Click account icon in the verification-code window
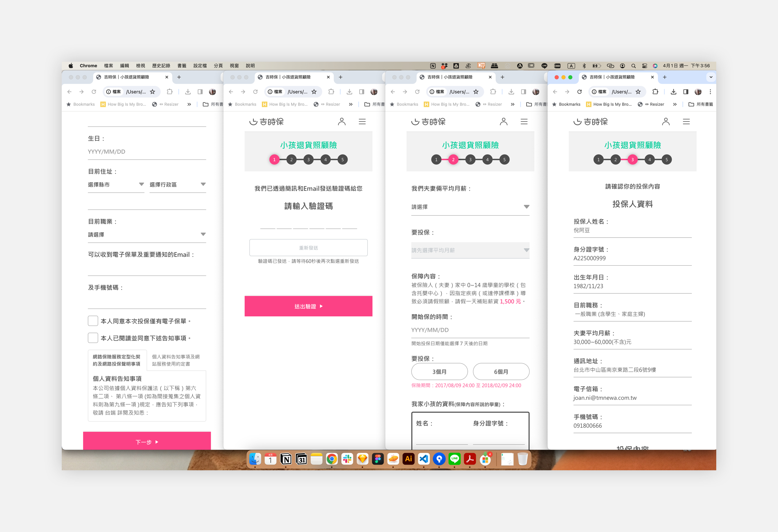This screenshot has width=778, height=532. pos(341,122)
